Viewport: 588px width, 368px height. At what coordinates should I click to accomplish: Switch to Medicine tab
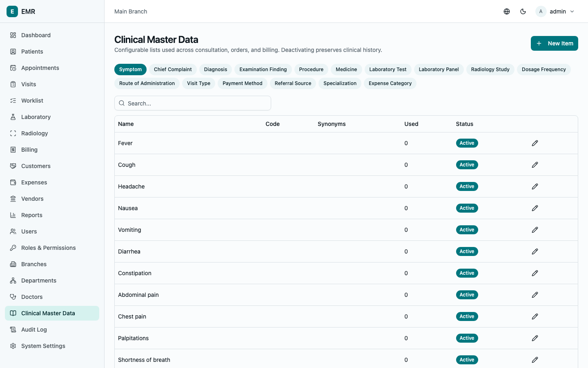[x=346, y=70]
